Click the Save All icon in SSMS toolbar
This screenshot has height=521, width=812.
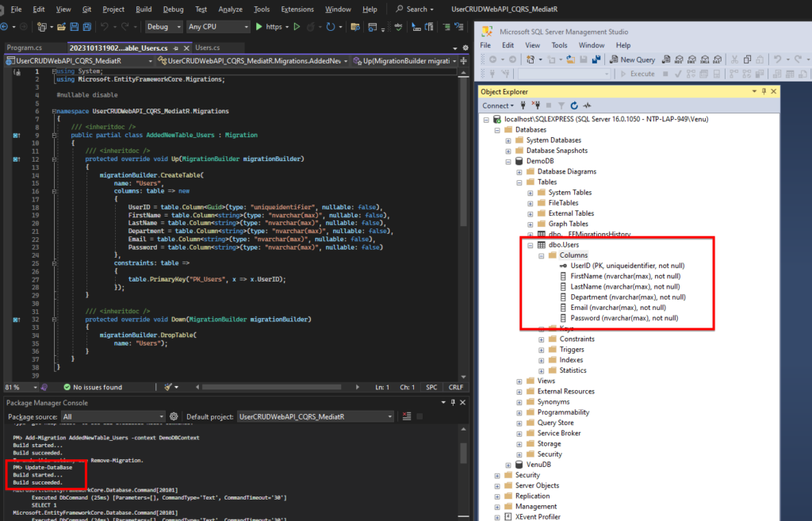point(596,59)
